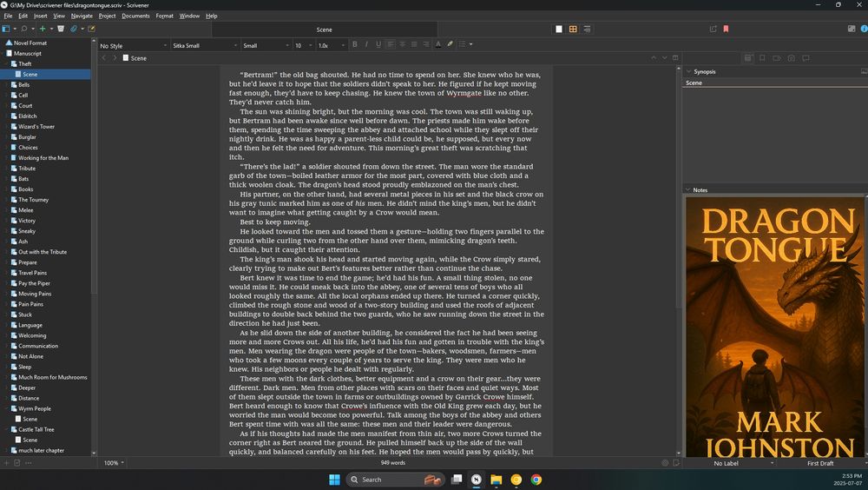Open the Documents menu

(x=135, y=16)
